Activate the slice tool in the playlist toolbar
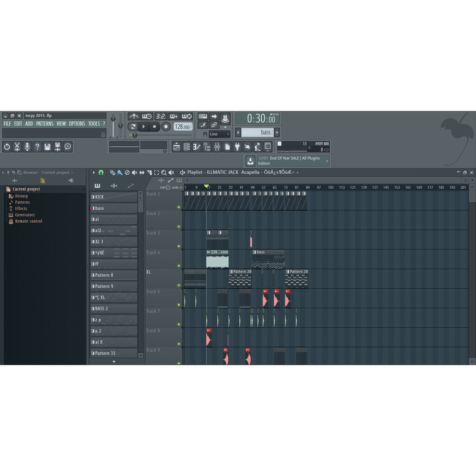 tap(149, 172)
